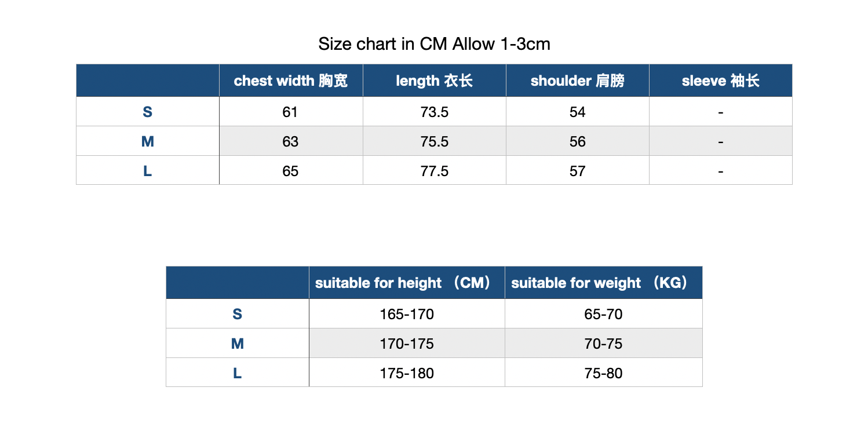Image resolution: width=868 pixels, height=431 pixels.
Task: Select the length 衣长 header cell
Action: [x=434, y=81]
